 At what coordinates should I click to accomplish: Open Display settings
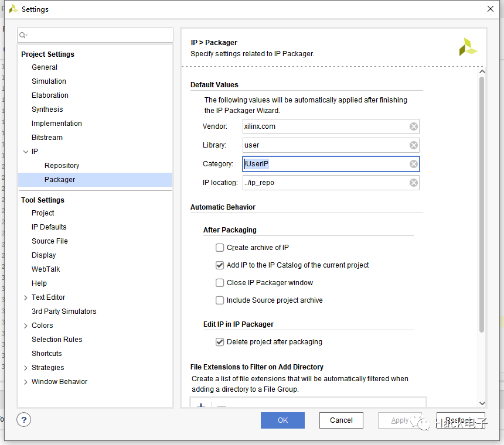pyautogui.click(x=44, y=255)
